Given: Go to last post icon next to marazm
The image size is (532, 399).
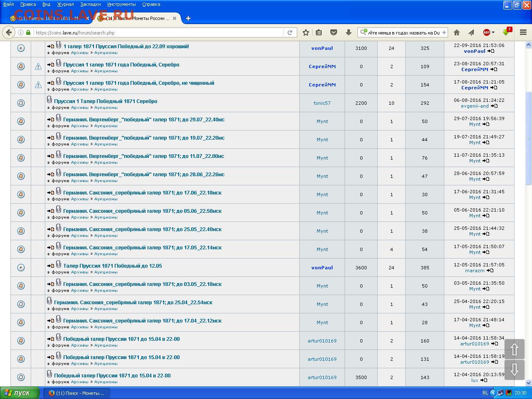Looking at the screenshot, I should [490, 271].
